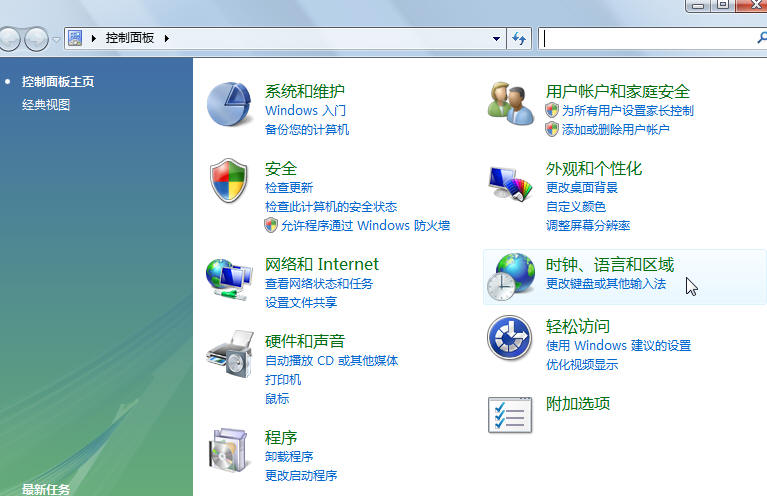Click the System and Maintenance pie-chart icon
This screenshot has height=496, width=767.
(x=229, y=104)
